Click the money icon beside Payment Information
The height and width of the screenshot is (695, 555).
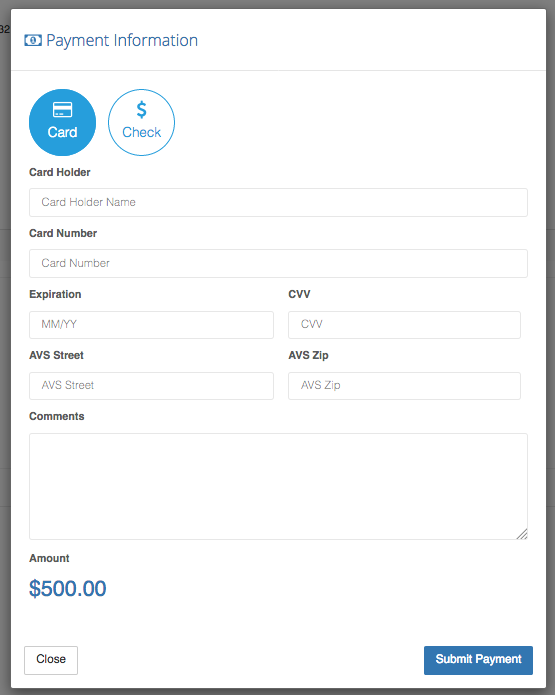coord(33,40)
